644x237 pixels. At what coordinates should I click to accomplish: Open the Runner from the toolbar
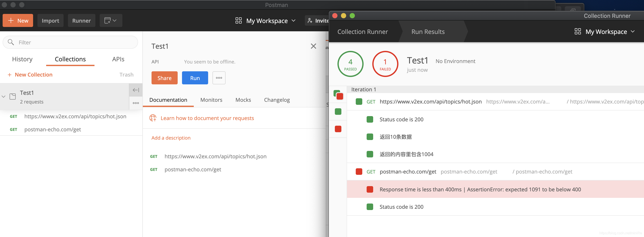[x=81, y=20]
